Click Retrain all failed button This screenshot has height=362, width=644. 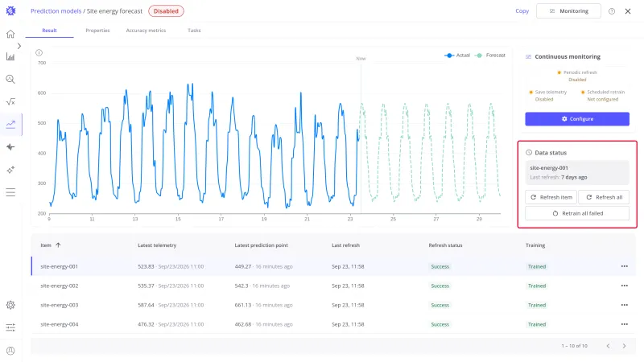(577, 213)
